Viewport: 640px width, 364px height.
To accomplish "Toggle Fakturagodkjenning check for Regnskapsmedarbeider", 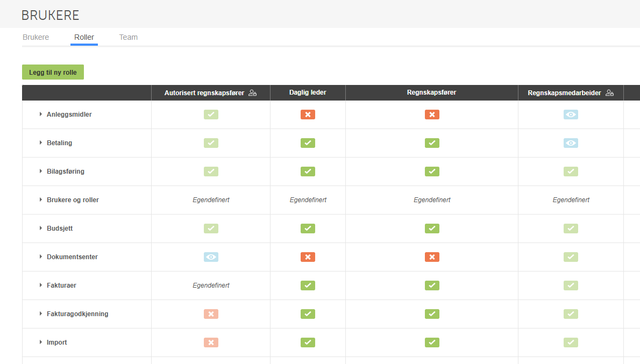I will tap(571, 314).
